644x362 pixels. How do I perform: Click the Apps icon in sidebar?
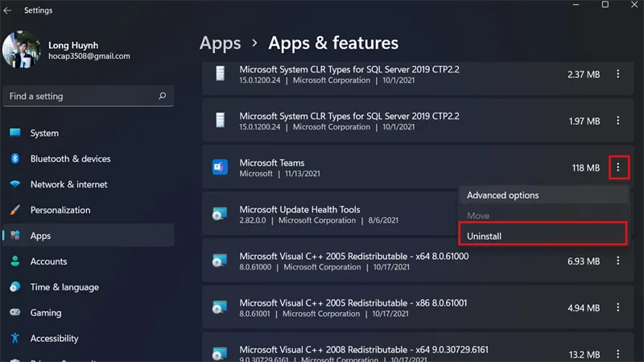coord(15,235)
